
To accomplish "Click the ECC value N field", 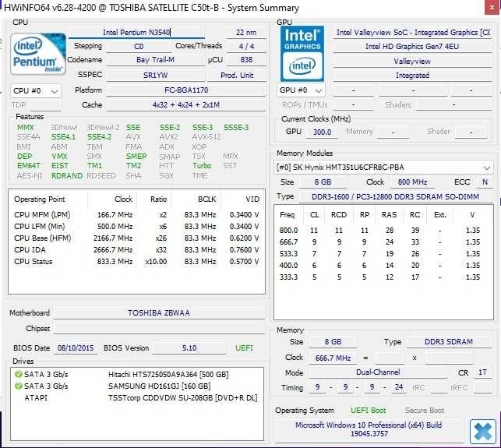I will (485, 182).
